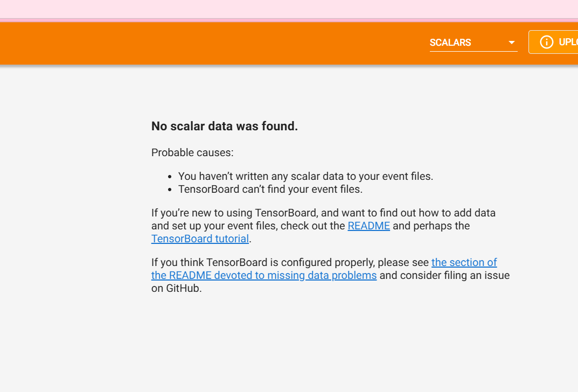This screenshot has height=392, width=578.
Task: Click the "Probable causes:" text
Action: [x=192, y=152]
